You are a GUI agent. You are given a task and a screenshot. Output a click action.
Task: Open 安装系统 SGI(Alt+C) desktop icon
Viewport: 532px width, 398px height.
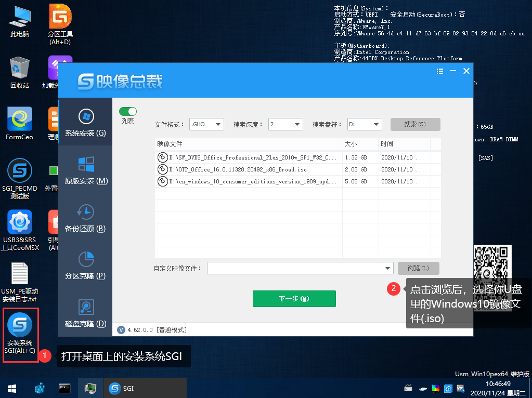coord(20,334)
